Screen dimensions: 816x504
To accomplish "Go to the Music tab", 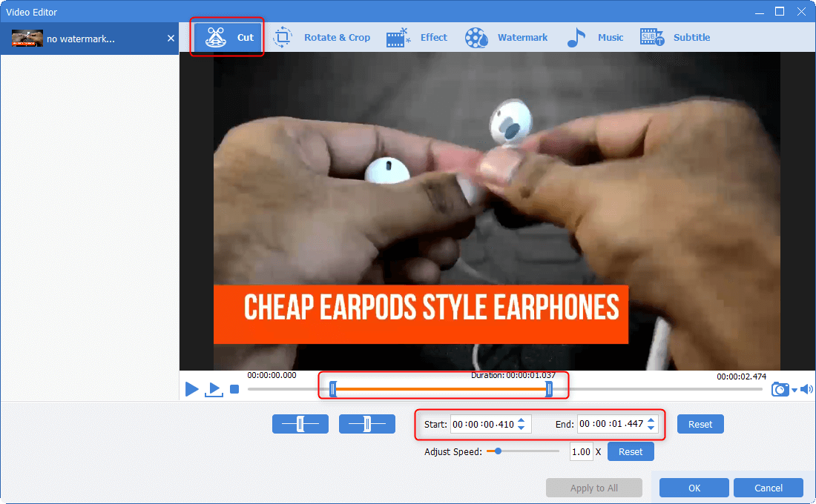I will pyautogui.click(x=595, y=38).
